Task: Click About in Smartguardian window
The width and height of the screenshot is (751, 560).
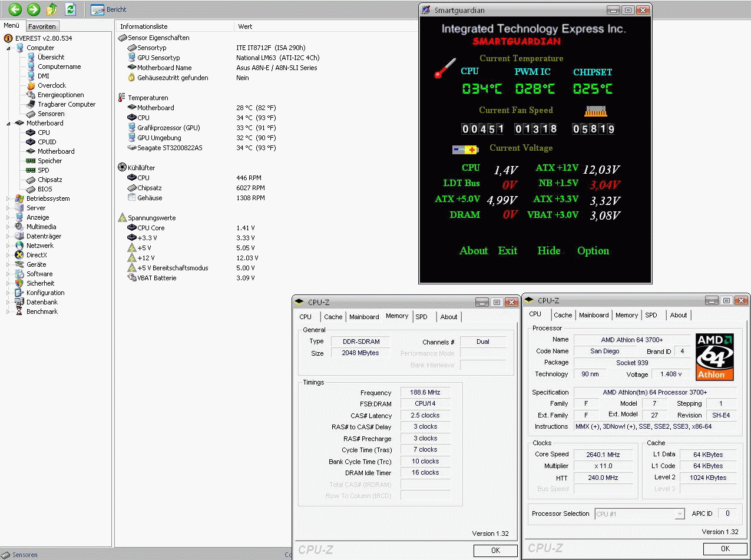Action: tap(474, 251)
